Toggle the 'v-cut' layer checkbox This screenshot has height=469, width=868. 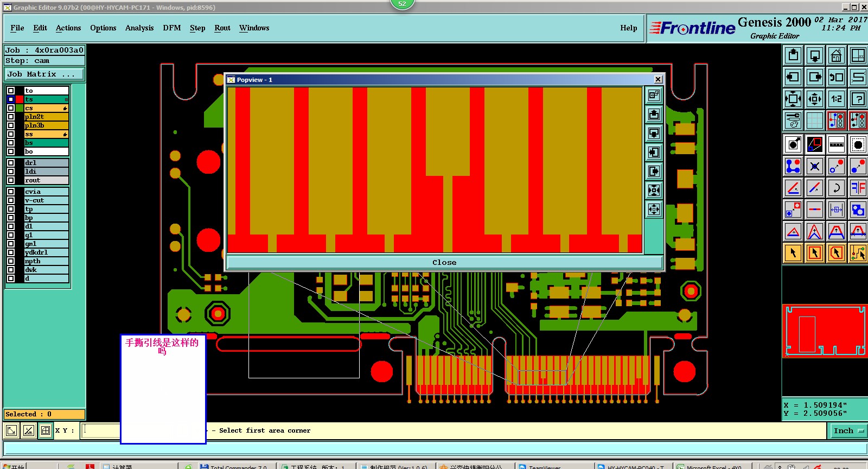(11, 200)
